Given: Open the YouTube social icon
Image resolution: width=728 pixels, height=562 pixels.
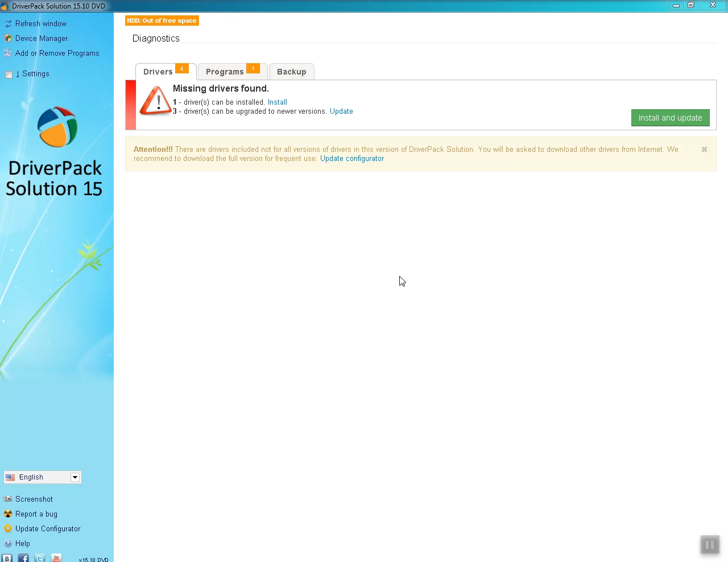Looking at the screenshot, I should click(56, 558).
